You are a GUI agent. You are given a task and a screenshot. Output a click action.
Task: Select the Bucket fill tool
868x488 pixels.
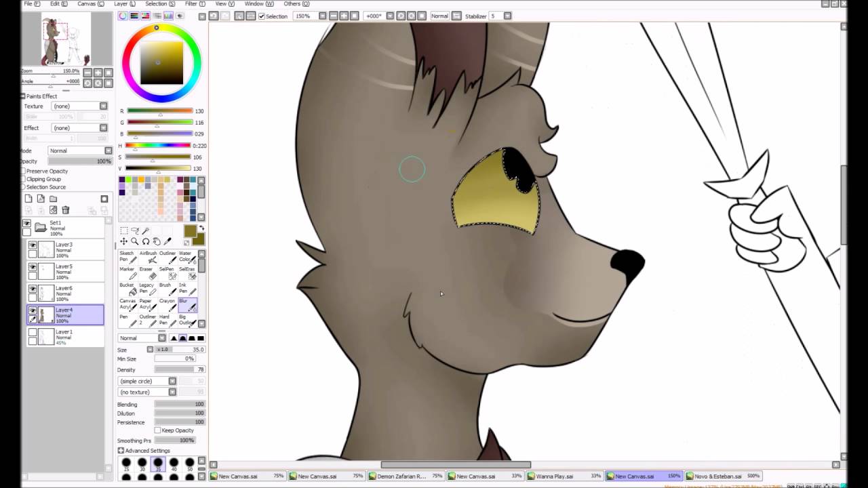pyautogui.click(x=127, y=289)
